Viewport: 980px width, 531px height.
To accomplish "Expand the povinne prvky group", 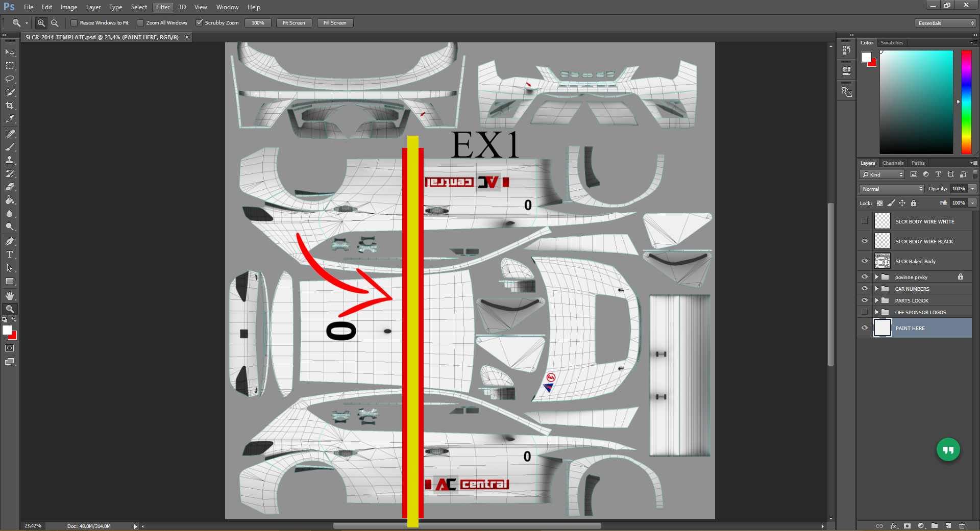I will pyautogui.click(x=876, y=277).
